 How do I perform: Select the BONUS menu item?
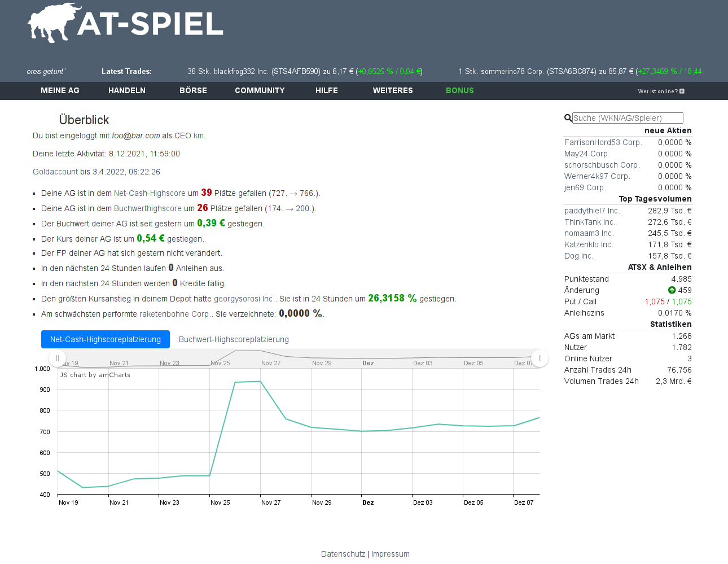[459, 90]
